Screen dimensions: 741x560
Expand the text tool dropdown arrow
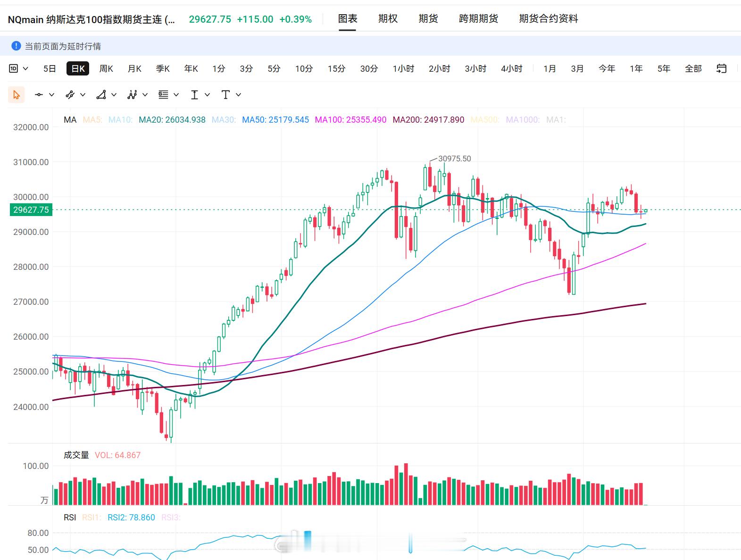(239, 95)
